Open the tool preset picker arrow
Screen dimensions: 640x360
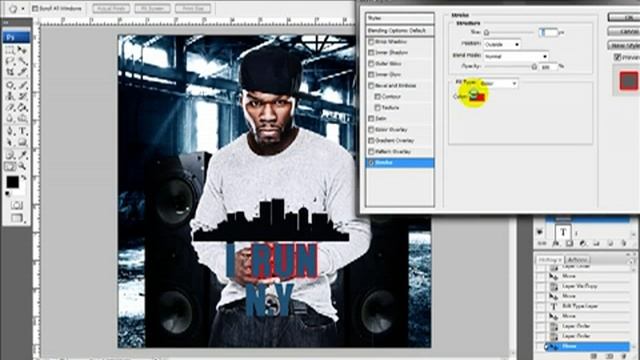(23, 8)
